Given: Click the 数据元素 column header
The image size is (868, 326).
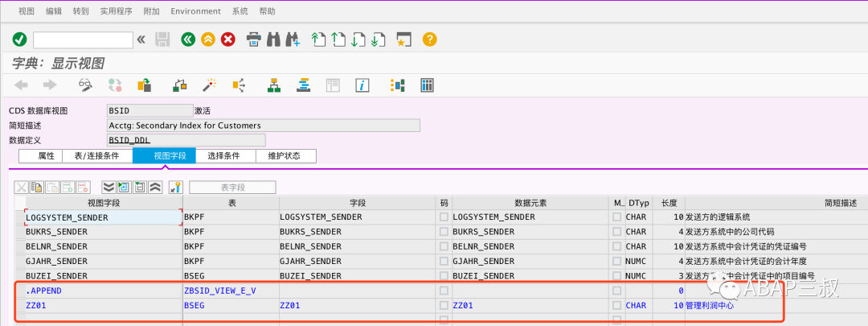Looking at the screenshot, I should [x=530, y=203].
